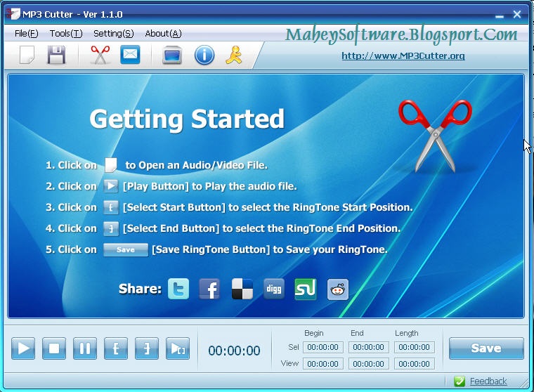Minimize the MP3 Cutter window
The width and height of the screenshot is (534, 392).
coord(500,15)
